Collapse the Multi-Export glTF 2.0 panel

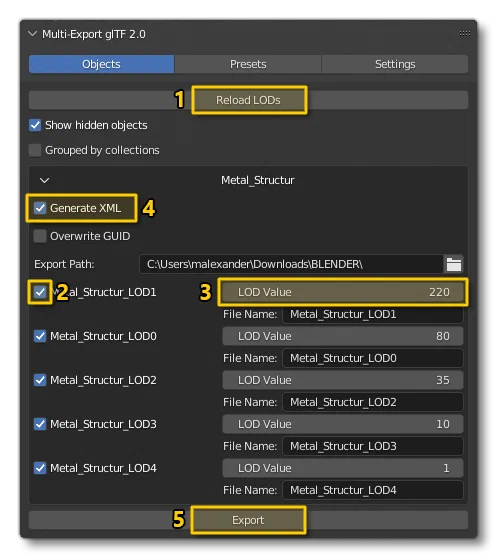pyautogui.click(x=33, y=34)
